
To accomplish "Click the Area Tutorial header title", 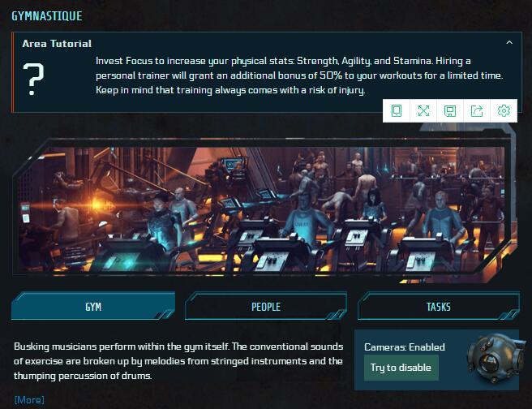I will (57, 44).
